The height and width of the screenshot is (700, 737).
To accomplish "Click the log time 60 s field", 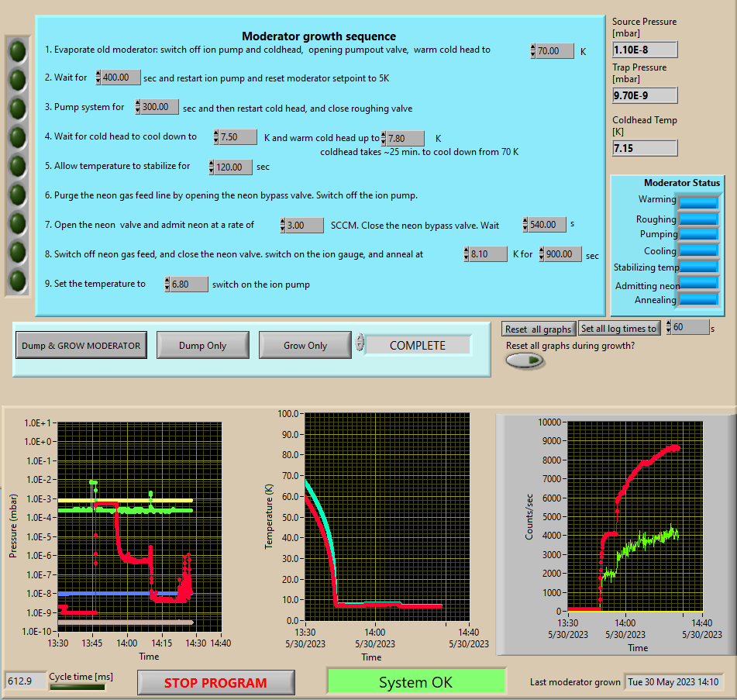I will click(690, 326).
